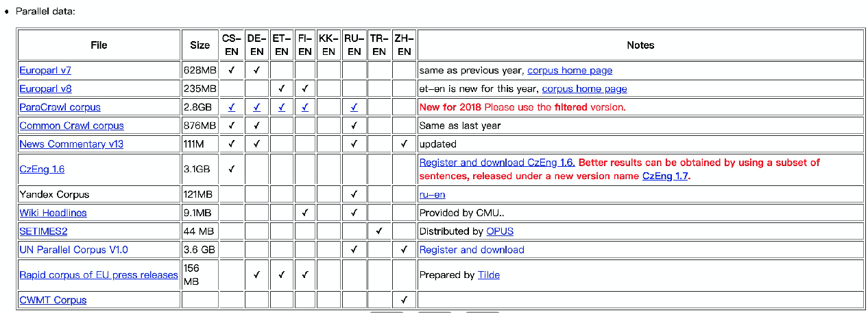Open the Common Crawl corpus link
Screen dimensions: 868x313
(x=71, y=126)
